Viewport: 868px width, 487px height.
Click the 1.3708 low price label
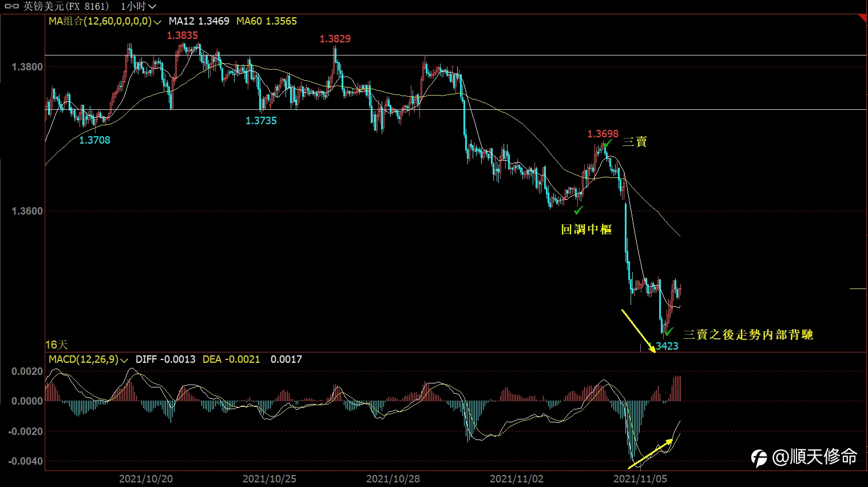pos(94,140)
